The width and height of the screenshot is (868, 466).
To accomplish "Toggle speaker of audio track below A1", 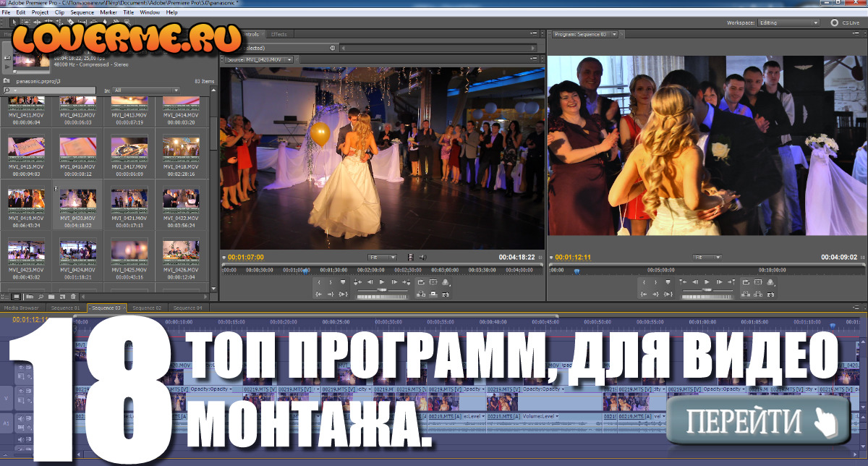I will pos(21,439).
